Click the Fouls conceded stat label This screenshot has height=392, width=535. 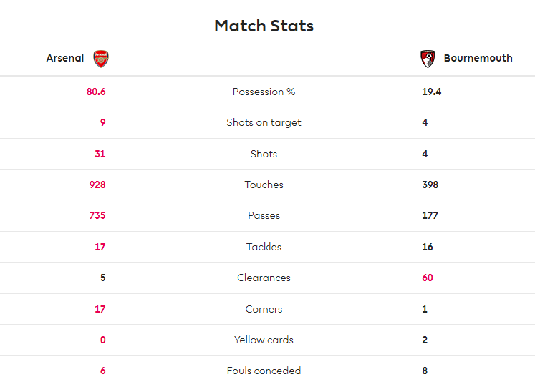(264, 371)
